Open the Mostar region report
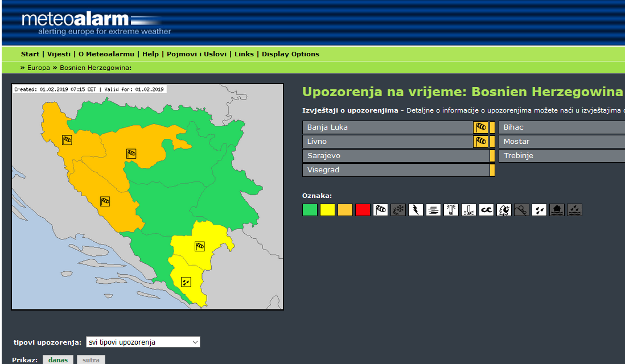Image resolution: width=625 pixels, height=364 pixels. pyautogui.click(x=561, y=142)
